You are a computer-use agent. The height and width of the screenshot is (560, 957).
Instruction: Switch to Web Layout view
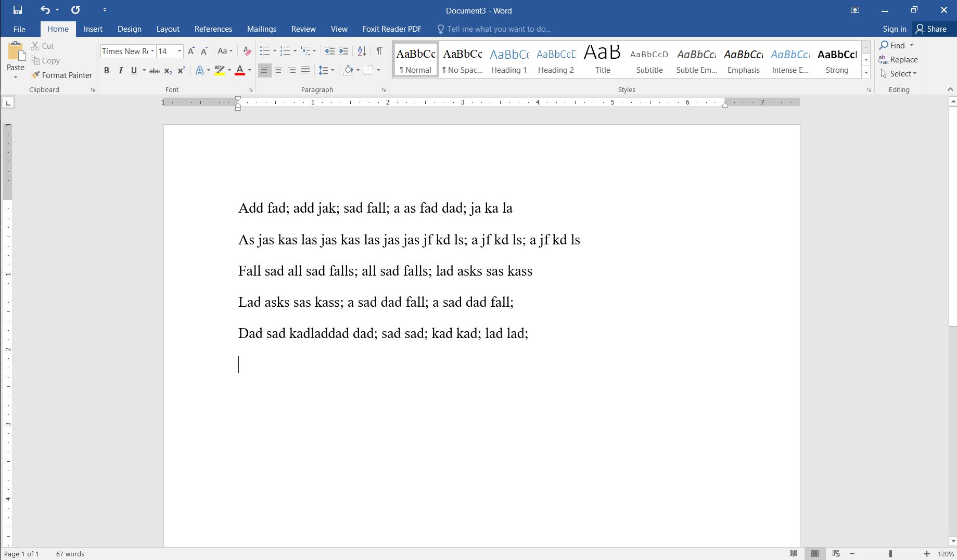point(836,554)
